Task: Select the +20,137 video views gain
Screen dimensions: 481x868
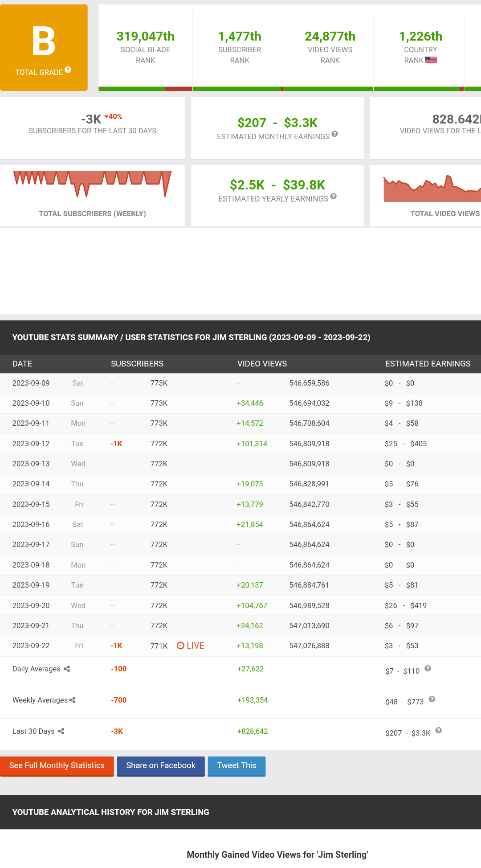Action: [x=250, y=585]
